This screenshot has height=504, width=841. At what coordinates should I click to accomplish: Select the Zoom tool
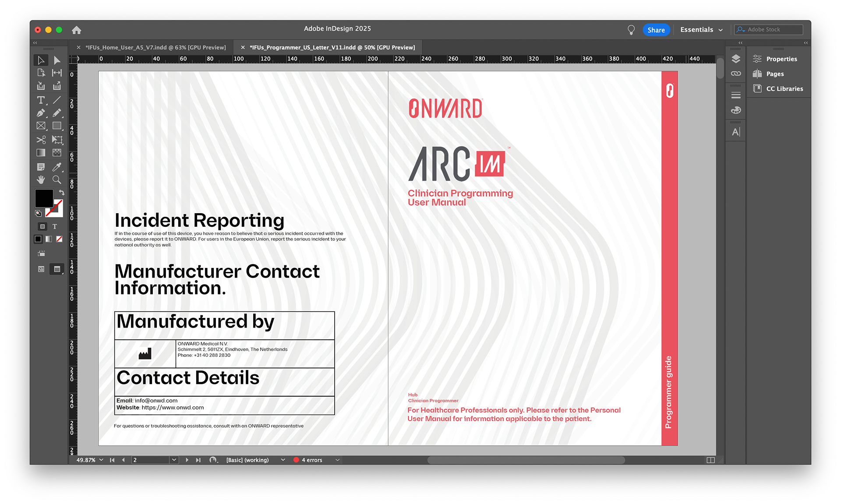[57, 180]
